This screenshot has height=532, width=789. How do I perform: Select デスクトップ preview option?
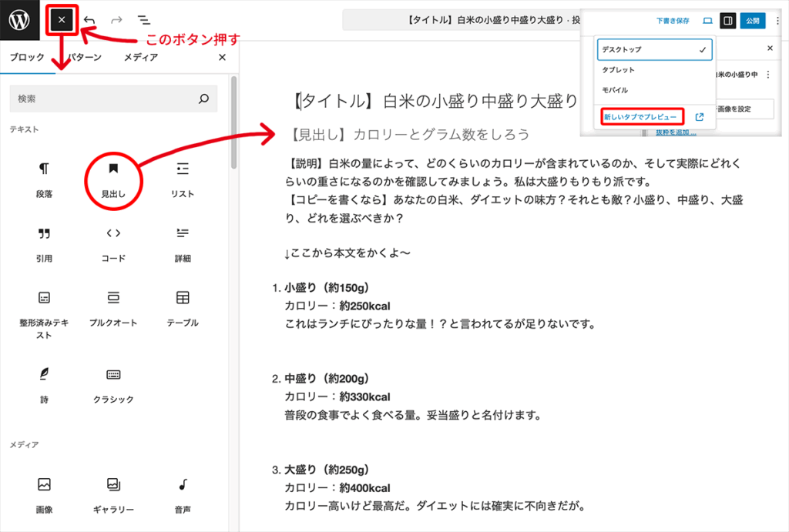click(x=654, y=49)
